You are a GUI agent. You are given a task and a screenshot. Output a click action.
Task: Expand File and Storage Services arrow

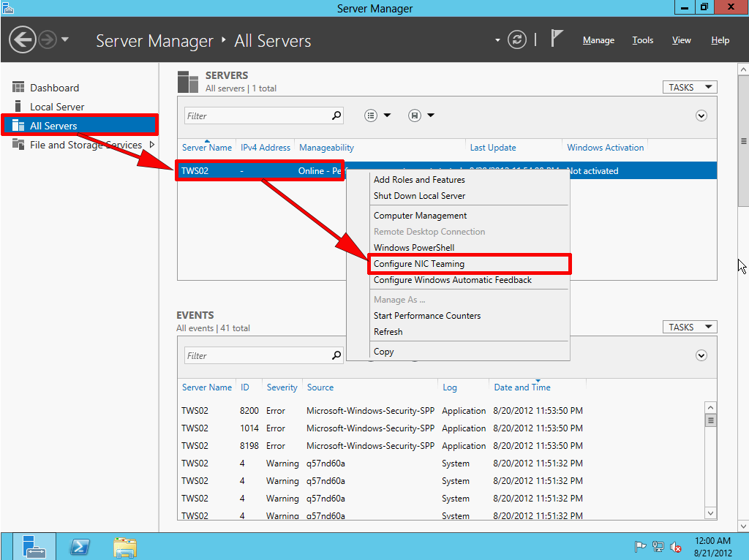(152, 144)
